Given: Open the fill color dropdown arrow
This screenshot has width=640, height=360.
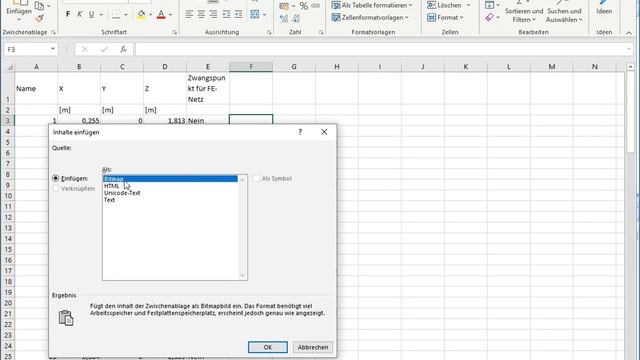Looking at the screenshot, I should tap(151, 15).
